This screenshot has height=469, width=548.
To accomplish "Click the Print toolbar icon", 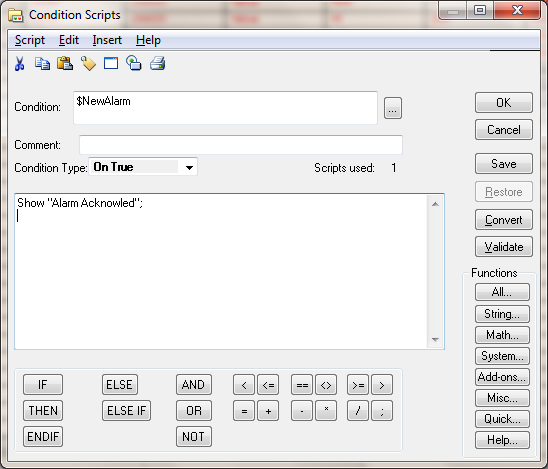I will (x=157, y=64).
